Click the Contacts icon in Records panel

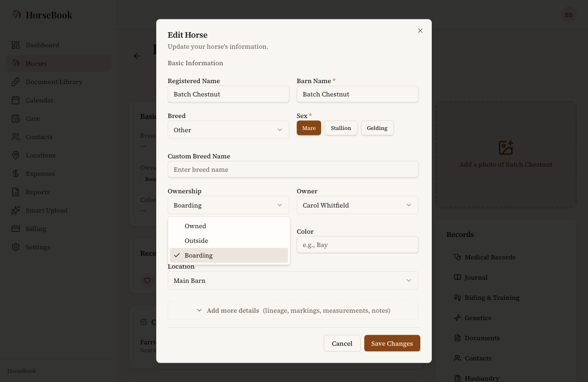(458, 358)
